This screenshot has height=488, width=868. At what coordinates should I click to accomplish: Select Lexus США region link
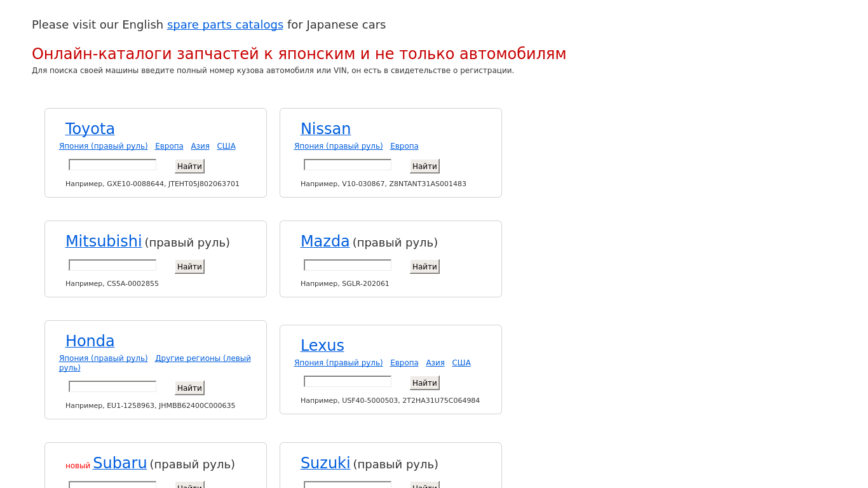pyautogui.click(x=461, y=363)
